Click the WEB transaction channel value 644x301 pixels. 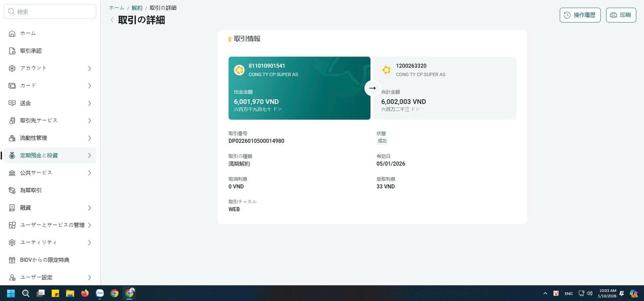[234, 209]
